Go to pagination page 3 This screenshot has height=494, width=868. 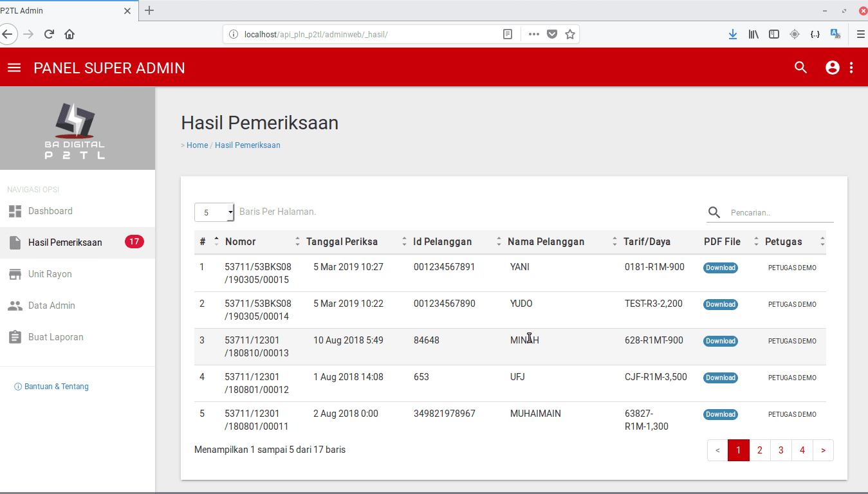pyautogui.click(x=780, y=450)
